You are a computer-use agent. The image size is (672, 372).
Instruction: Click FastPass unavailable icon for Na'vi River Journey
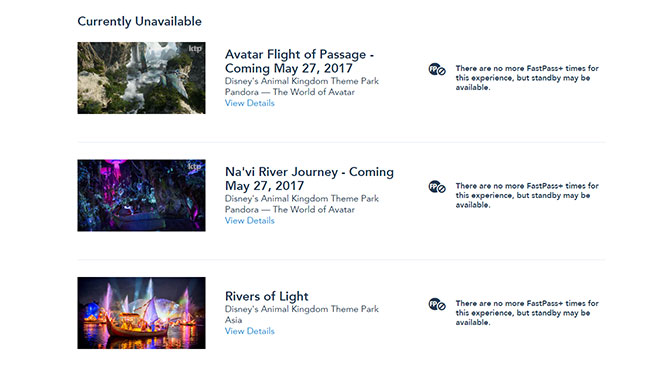click(x=437, y=187)
